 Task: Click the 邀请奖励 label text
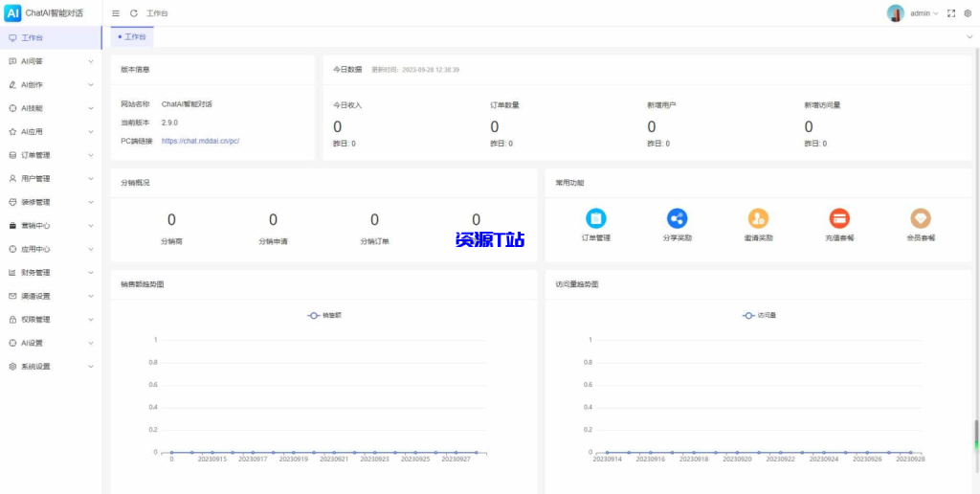pyautogui.click(x=758, y=238)
